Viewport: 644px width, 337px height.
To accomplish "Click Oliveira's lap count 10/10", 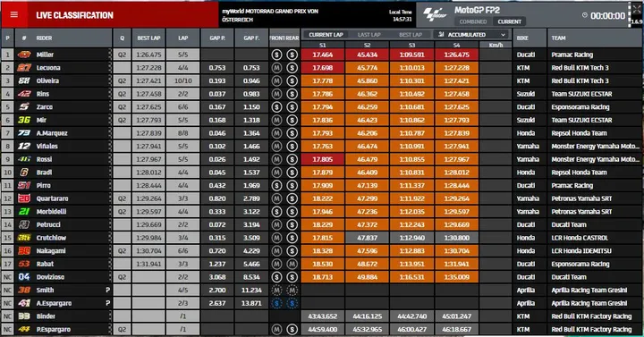I will (x=182, y=80).
